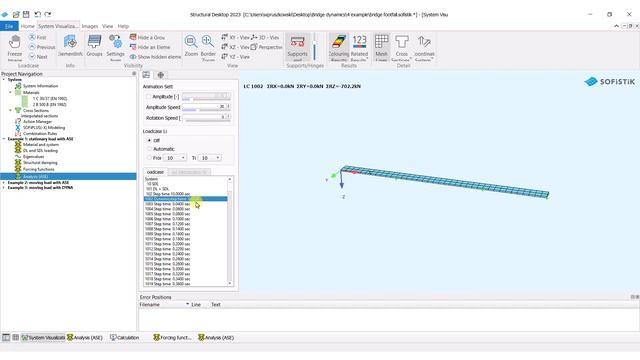640x360 pixels.
Task: Select Eigenvalues tree item
Action: (33, 157)
